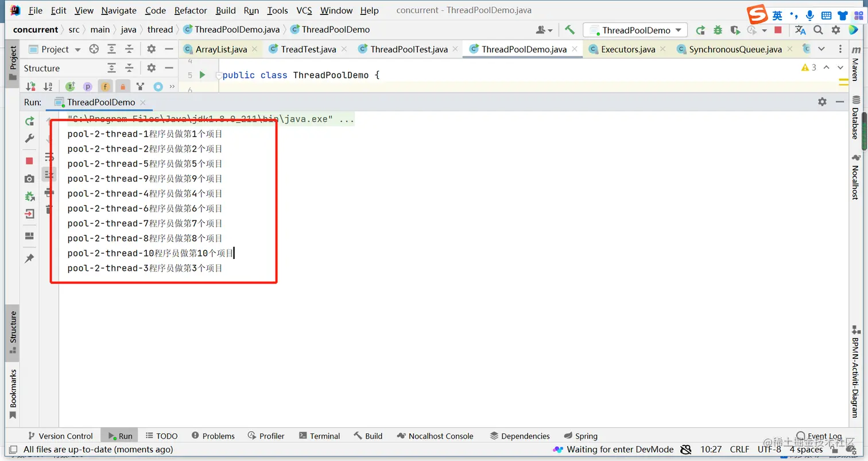868x461 pixels.
Task: Click the Debug bug icon in toolbar
Action: tap(718, 30)
